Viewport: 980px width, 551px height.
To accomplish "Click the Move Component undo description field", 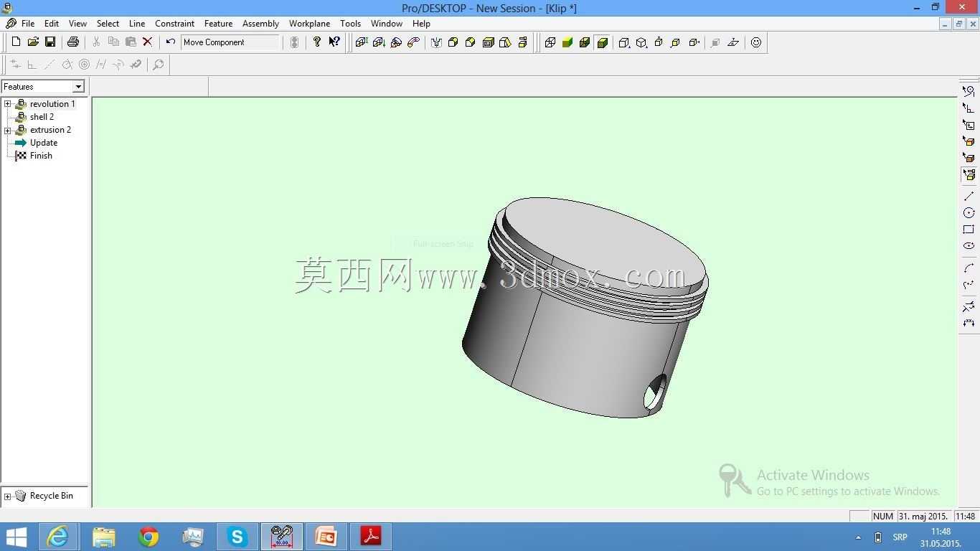I will pyautogui.click(x=230, y=42).
